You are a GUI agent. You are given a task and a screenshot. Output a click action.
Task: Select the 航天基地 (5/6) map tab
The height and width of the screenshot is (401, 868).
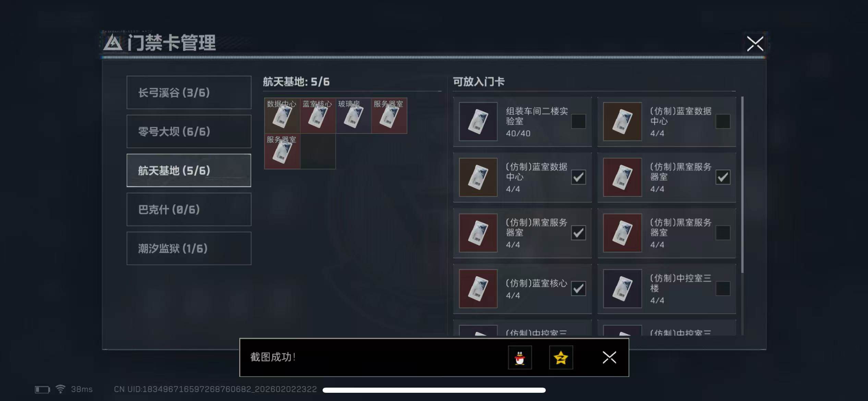coord(189,170)
